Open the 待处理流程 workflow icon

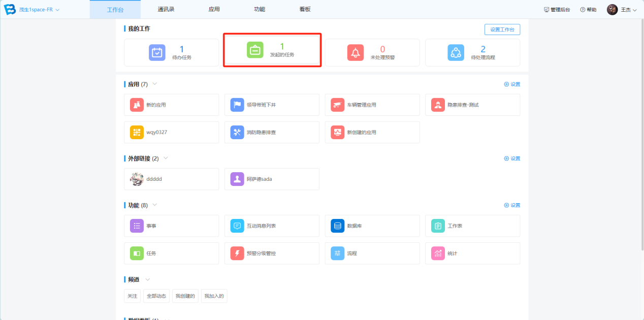(x=456, y=52)
